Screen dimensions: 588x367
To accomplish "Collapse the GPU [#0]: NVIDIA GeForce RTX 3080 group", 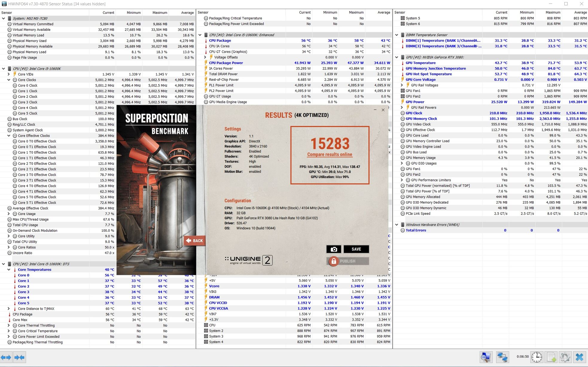I will pos(397,57).
